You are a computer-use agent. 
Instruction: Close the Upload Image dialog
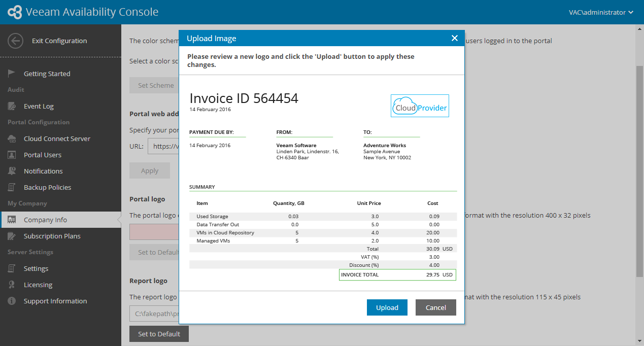click(x=455, y=38)
